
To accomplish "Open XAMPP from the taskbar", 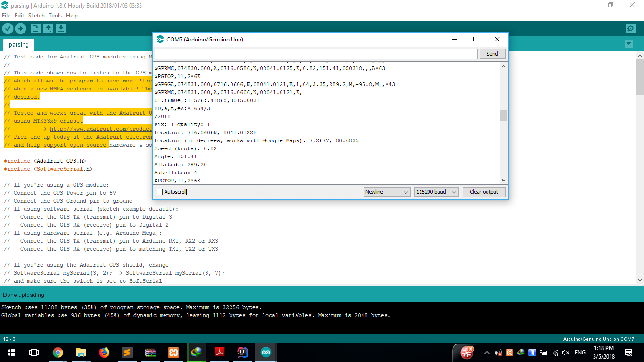I will tap(173, 353).
